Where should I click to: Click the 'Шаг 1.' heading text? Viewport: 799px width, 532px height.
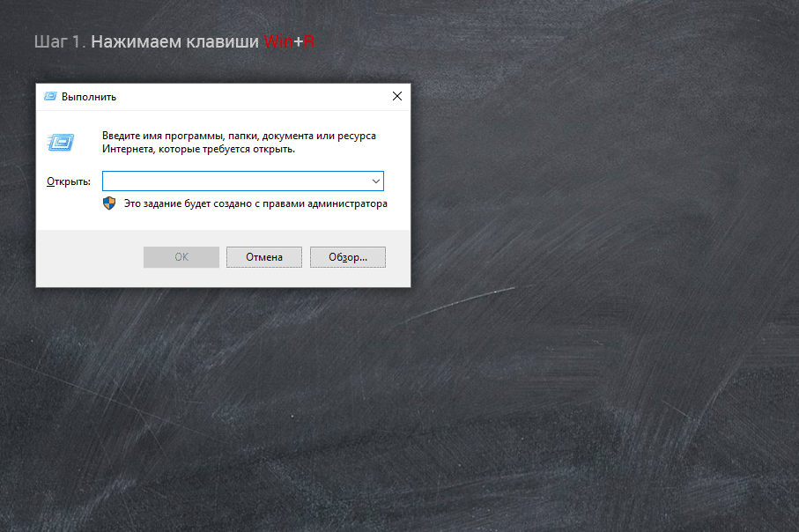pyautogui.click(x=60, y=41)
